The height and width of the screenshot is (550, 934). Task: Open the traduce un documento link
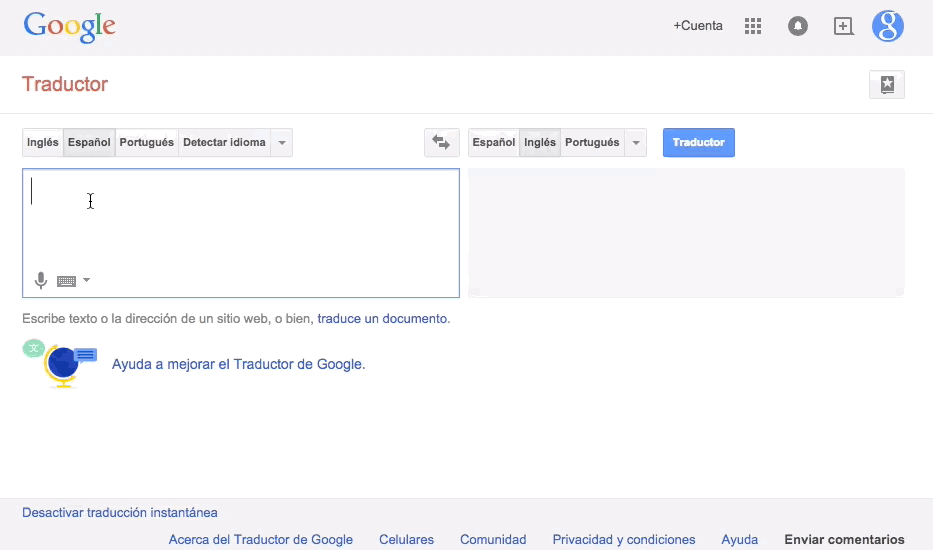tap(382, 319)
